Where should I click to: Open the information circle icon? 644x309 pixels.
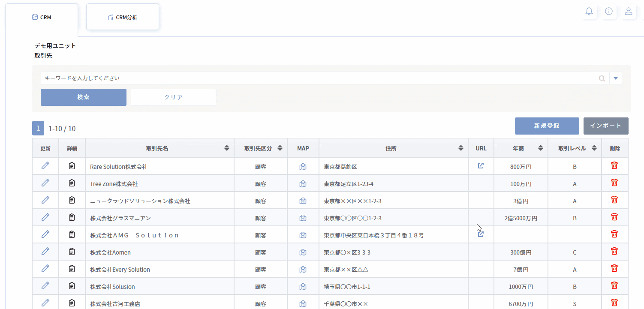click(x=609, y=12)
